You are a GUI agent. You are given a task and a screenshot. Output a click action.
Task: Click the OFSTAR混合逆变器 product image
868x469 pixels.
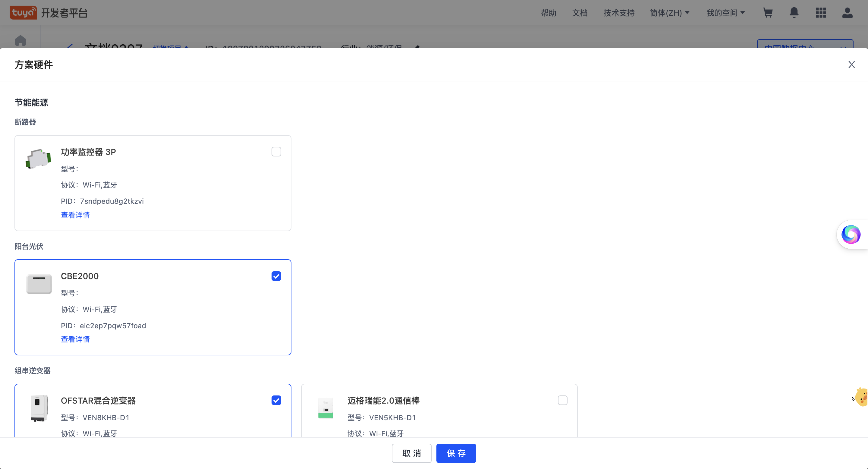(39, 408)
